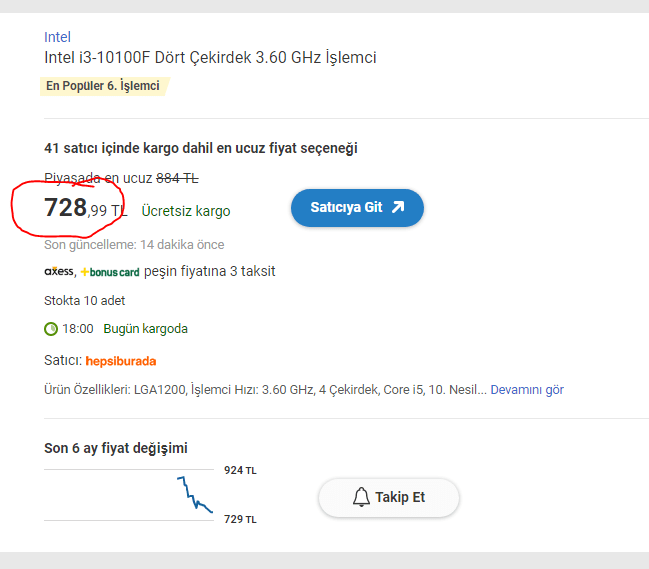Click the '41 satıcı içinde kargo dahil' heading
649x569 pixels.
pyautogui.click(x=201, y=148)
